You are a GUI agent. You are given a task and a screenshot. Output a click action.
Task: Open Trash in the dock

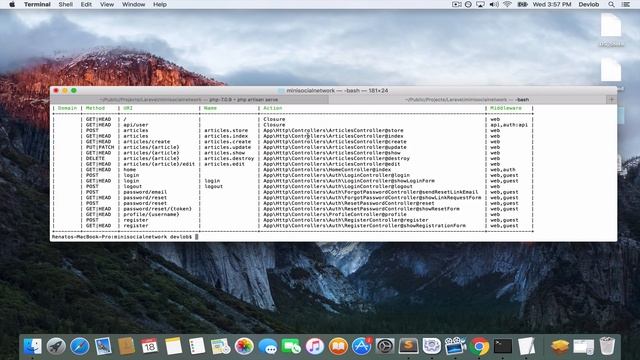(x=607, y=347)
